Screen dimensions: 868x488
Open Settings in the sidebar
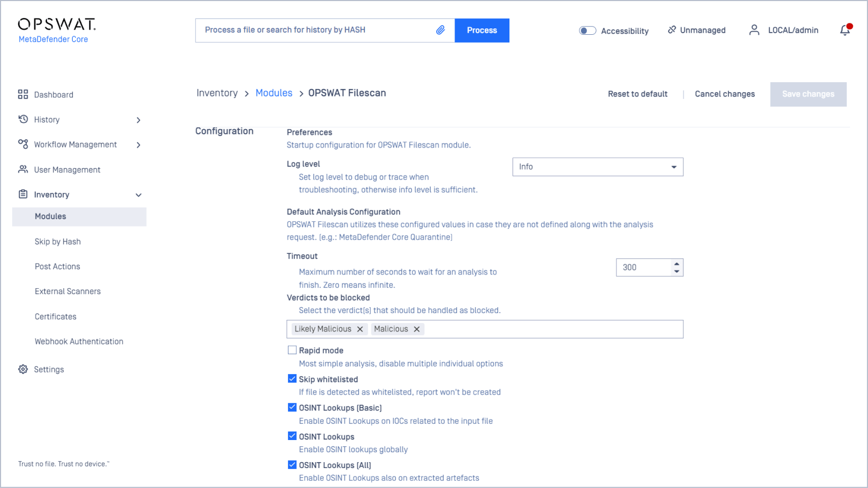pyautogui.click(x=49, y=370)
